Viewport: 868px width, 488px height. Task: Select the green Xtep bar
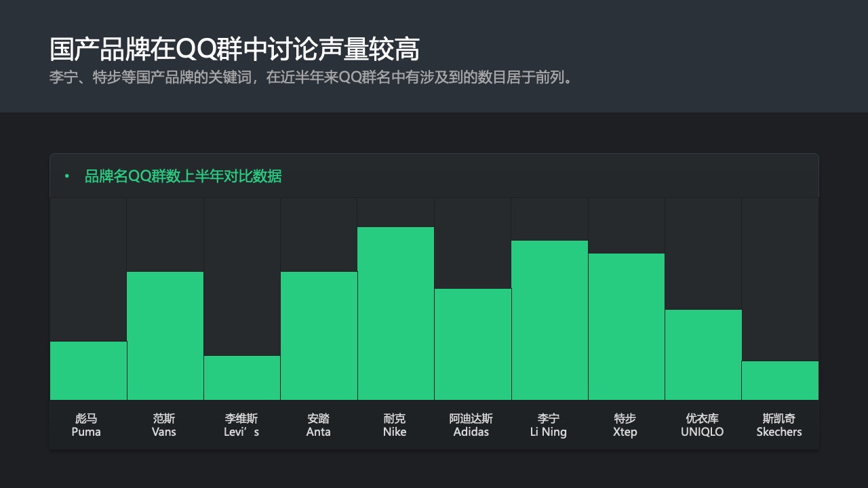point(627,327)
